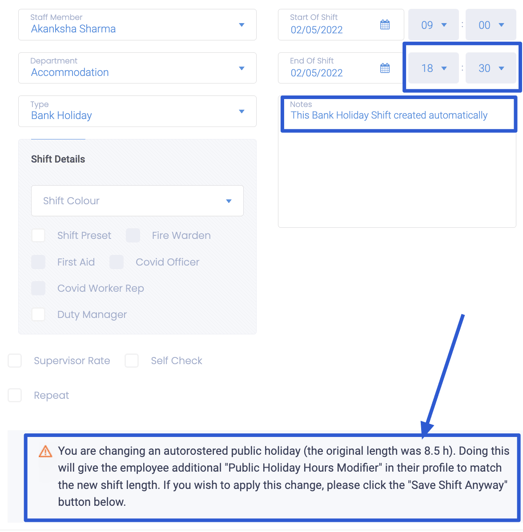Open the Type Bank Holiday dropdown
This screenshot has width=523, height=532.
tap(137, 111)
